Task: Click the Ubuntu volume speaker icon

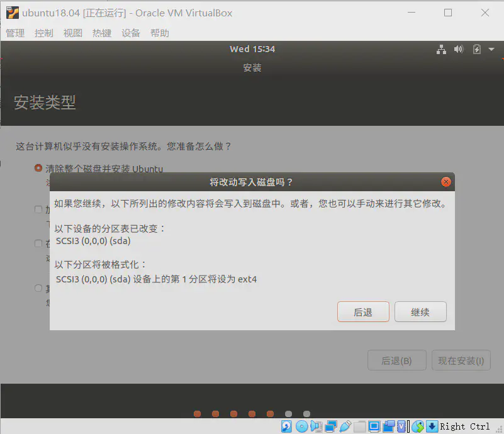Action: pyautogui.click(x=459, y=49)
